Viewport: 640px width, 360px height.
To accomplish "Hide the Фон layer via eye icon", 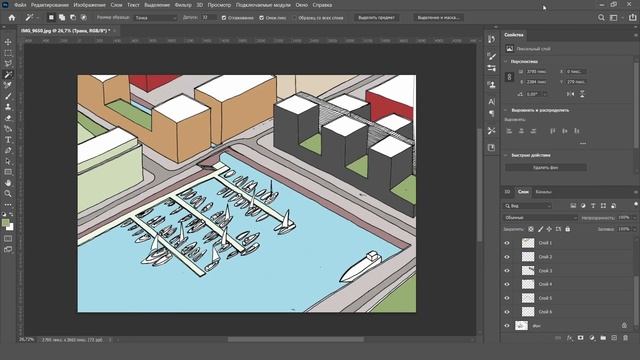I will click(x=507, y=325).
